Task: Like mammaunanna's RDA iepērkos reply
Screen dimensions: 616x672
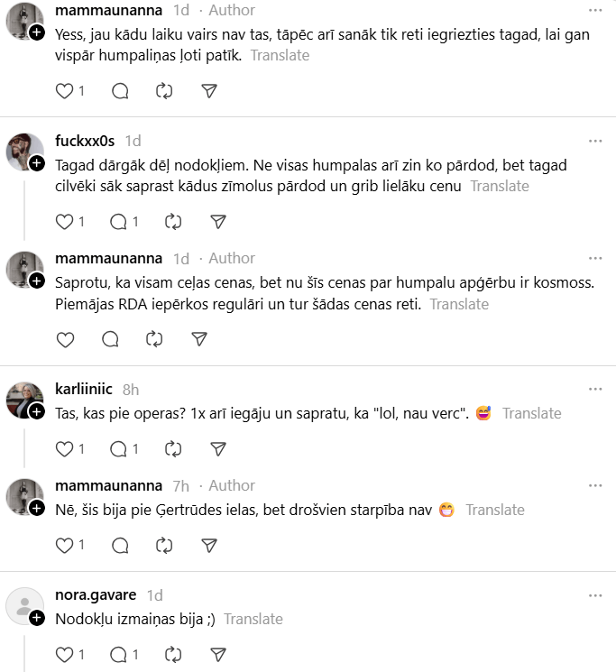Action: coord(65,339)
